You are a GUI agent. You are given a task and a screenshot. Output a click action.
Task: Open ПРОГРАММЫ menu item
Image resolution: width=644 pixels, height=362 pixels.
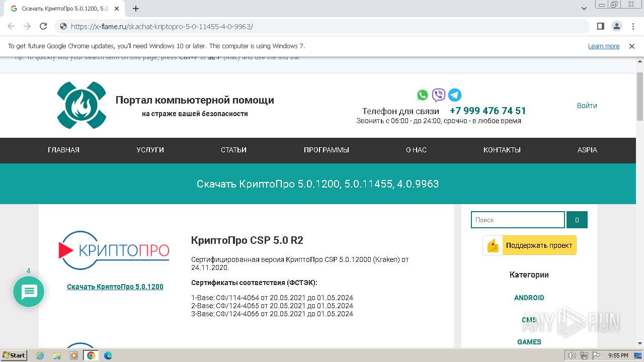[x=327, y=150]
